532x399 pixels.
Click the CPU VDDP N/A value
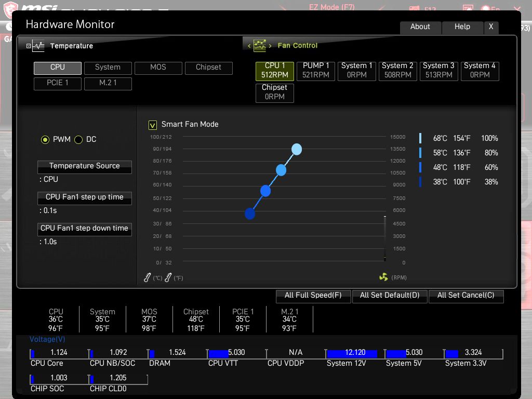pyautogui.click(x=296, y=353)
